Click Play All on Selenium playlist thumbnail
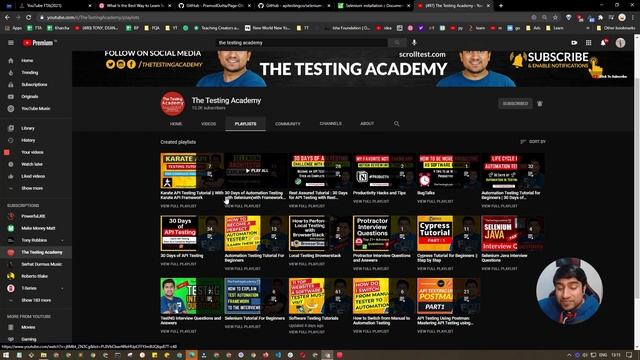Screen dimensions: 640x360 [256, 171]
